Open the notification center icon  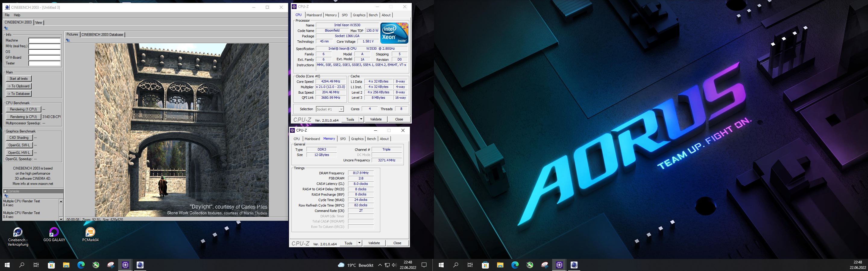(424, 265)
